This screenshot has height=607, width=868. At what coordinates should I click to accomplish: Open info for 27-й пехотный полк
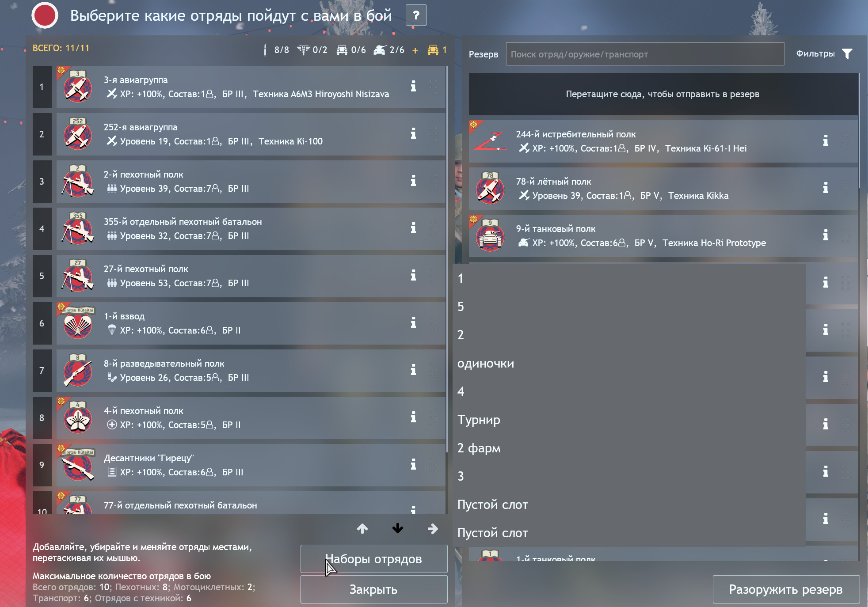(413, 275)
